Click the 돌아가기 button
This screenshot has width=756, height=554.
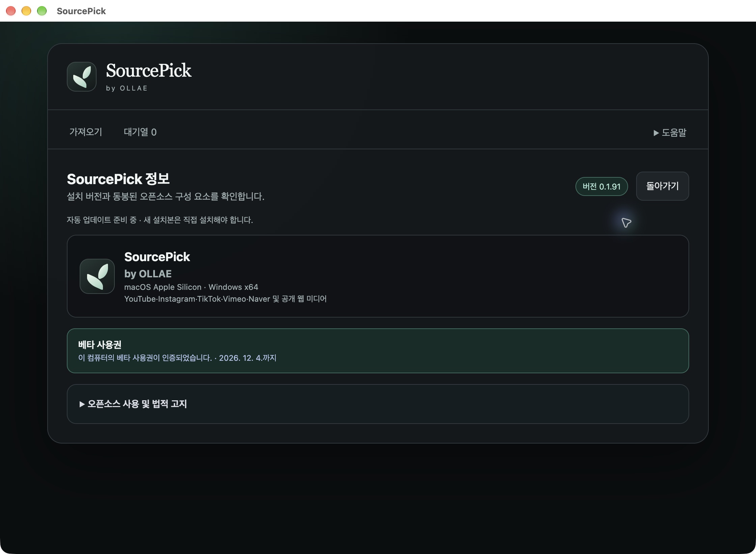tap(663, 186)
